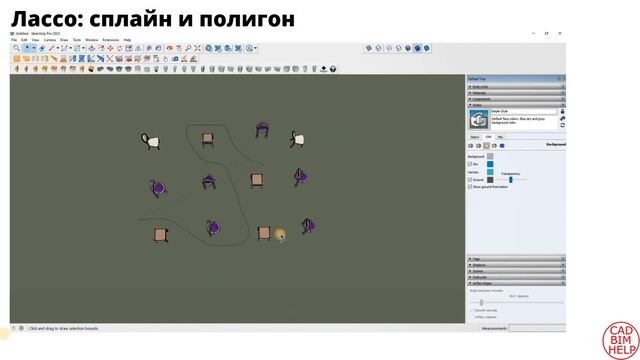Switch to Monochrome face style

[x=427, y=48]
